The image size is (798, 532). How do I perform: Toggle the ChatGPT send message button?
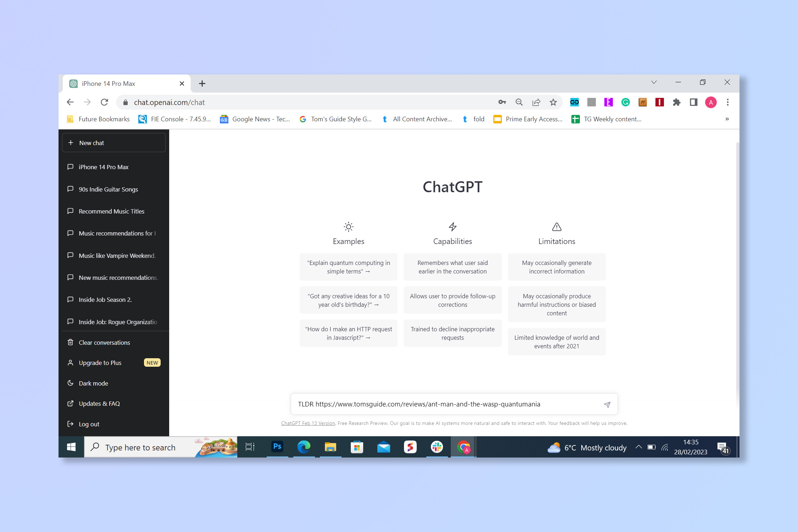pos(607,404)
